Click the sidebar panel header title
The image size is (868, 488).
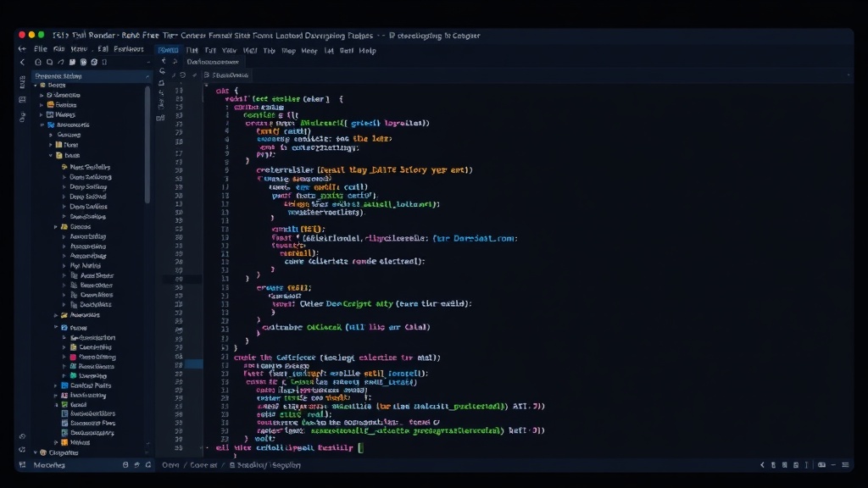click(x=58, y=76)
